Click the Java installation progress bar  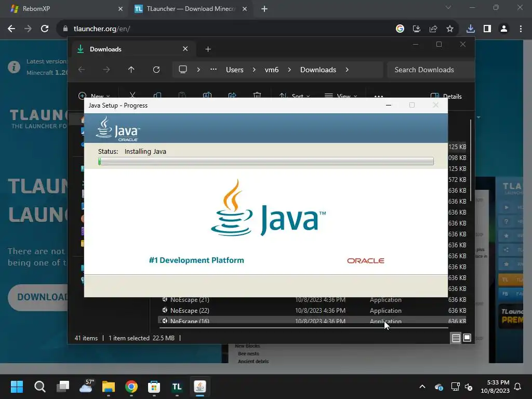pyautogui.click(x=266, y=161)
